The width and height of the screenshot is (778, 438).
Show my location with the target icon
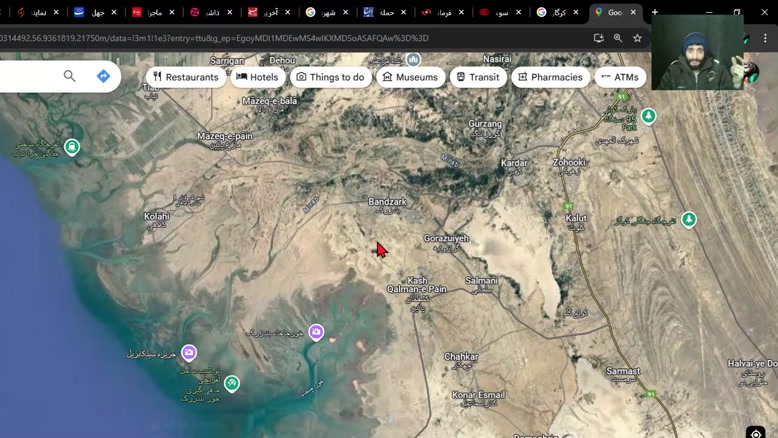tap(756, 433)
